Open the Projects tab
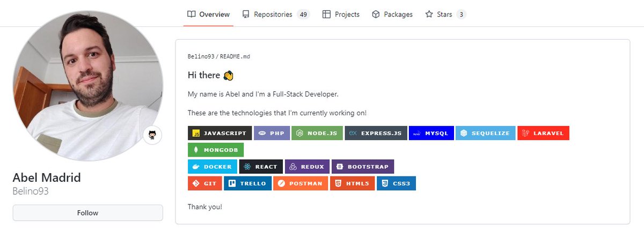 (x=341, y=14)
